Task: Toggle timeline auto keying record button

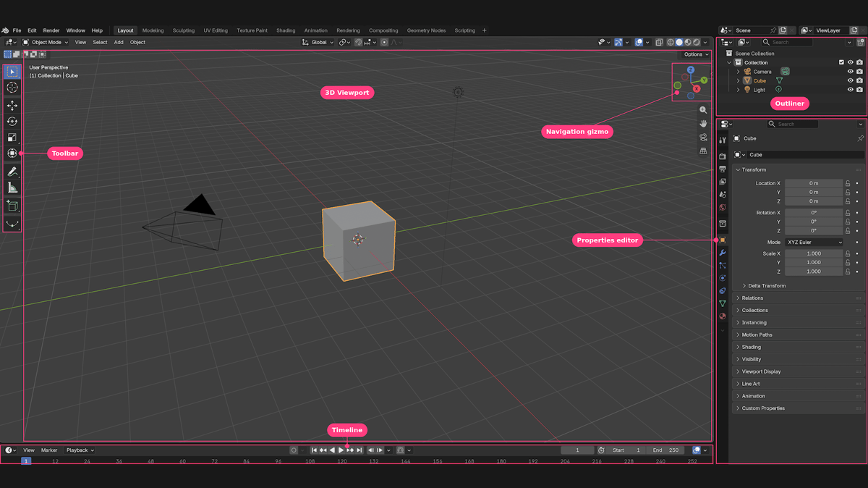Action: coord(294,450)
